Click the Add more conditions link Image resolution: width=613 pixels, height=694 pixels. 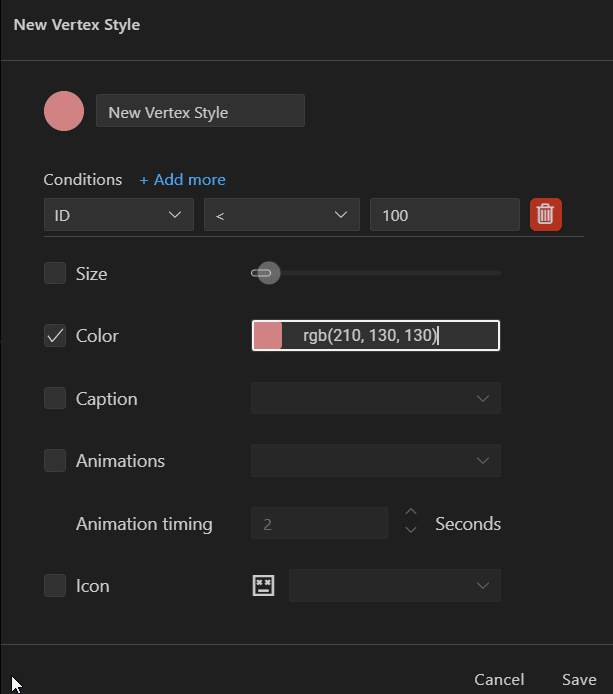pos(182,180)
